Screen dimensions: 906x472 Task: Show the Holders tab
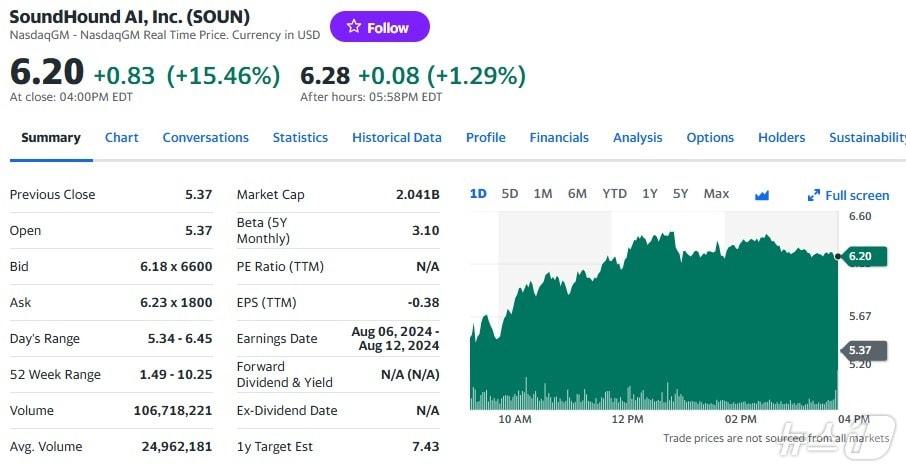781,138
